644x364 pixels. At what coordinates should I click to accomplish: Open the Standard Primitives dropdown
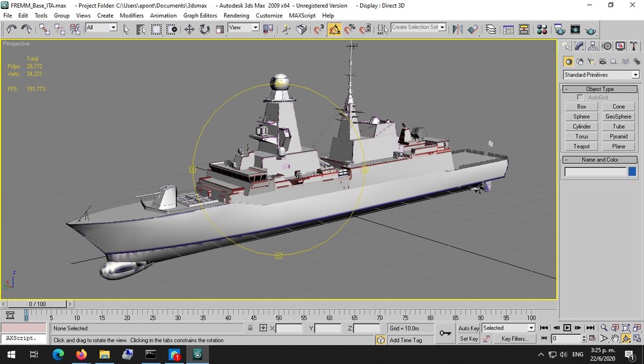[x=601, y=75]
